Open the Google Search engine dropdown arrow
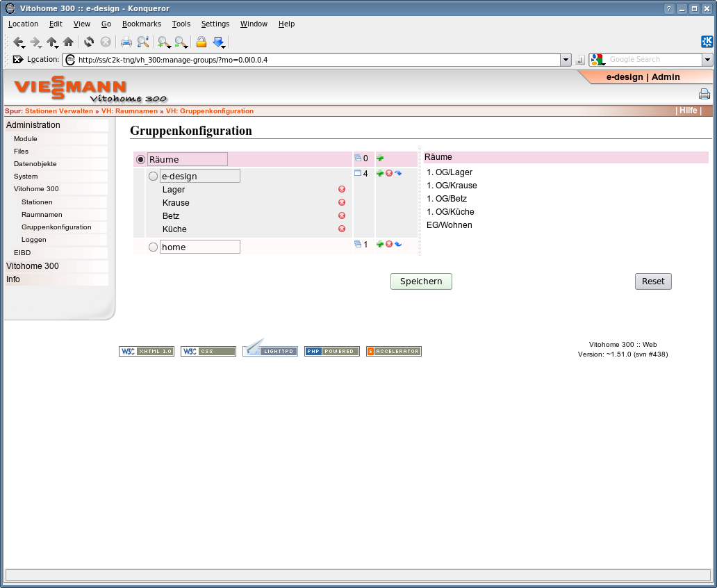Image resolution: width=717 pixels, height=588 pixels. [x=707, y=60]
